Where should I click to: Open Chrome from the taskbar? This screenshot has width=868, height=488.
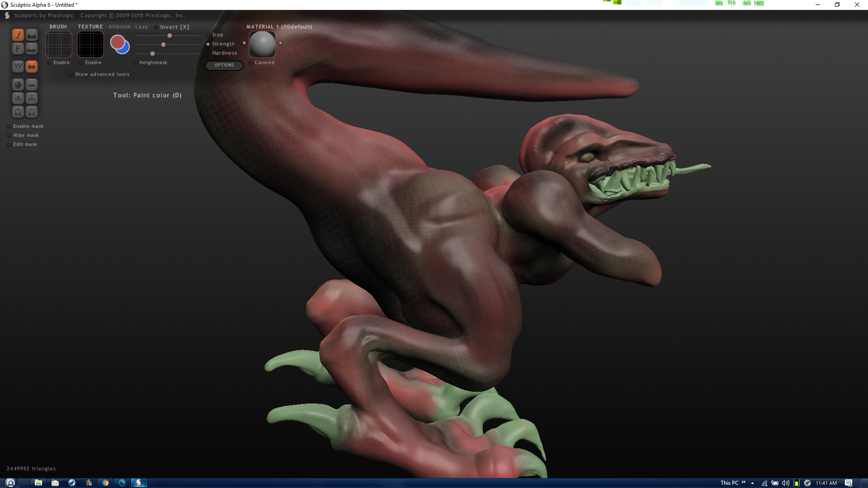point(105,483)
